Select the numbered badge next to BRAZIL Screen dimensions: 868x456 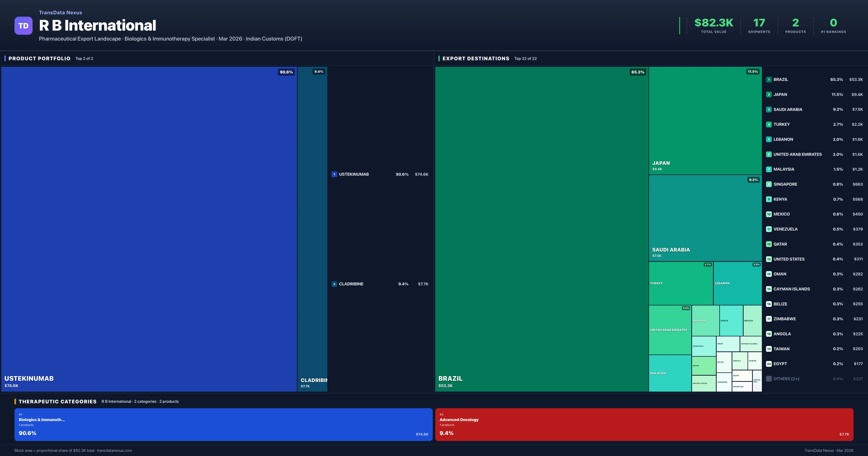coord(769,79)
